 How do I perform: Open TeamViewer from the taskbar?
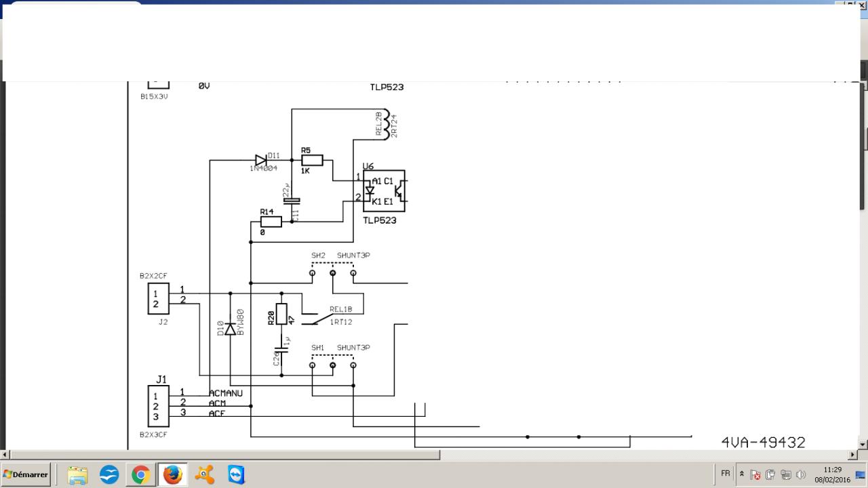(236, 474)
